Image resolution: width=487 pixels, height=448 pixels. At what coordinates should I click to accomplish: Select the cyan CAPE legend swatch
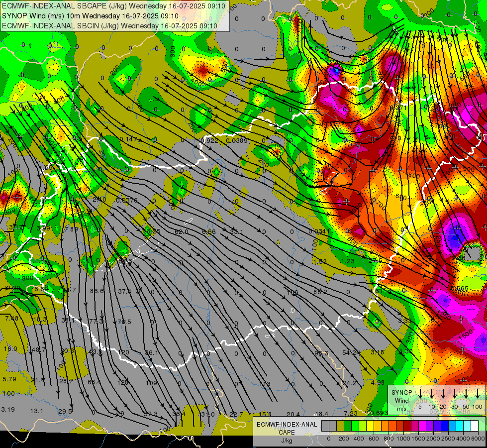point(459,426)
